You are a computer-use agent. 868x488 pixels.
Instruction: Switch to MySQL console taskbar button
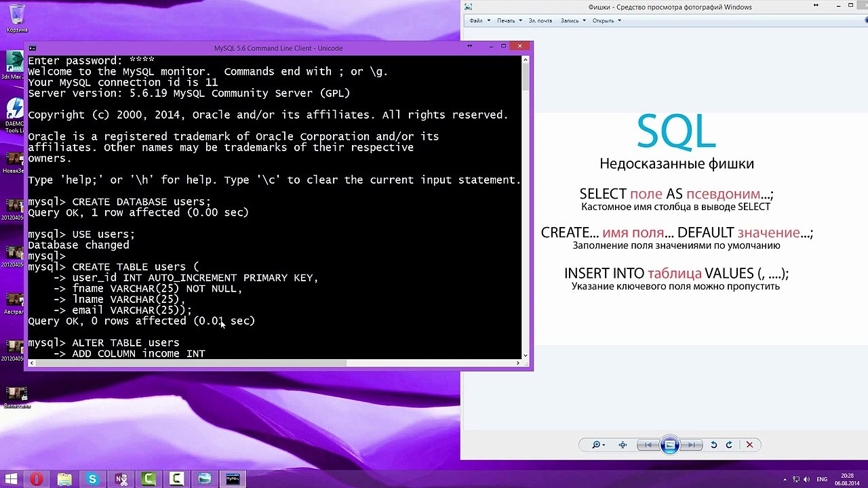point(233,479)
